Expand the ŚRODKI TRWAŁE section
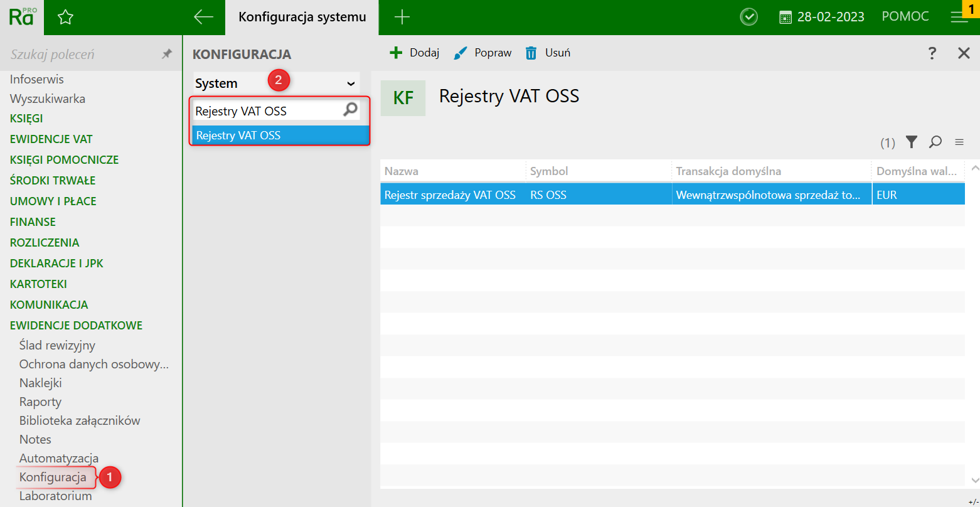Screen dimensions: 980x507 (53, 181)
